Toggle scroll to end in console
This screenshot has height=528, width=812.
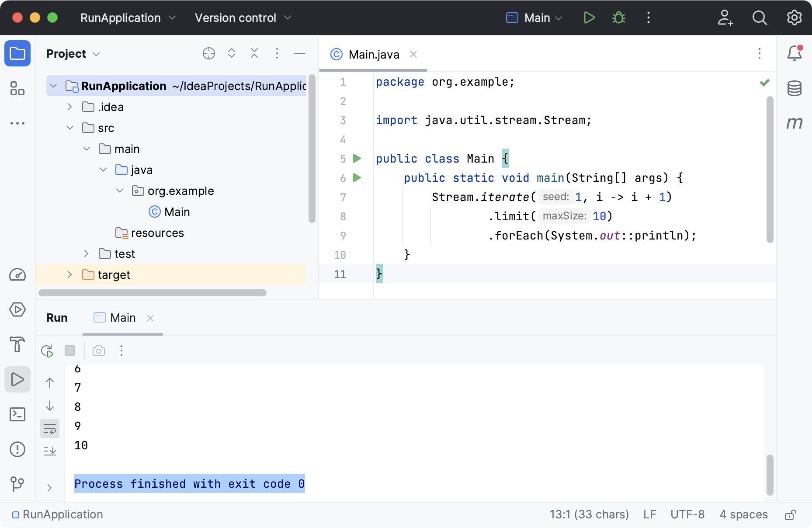tap(50, 451)
